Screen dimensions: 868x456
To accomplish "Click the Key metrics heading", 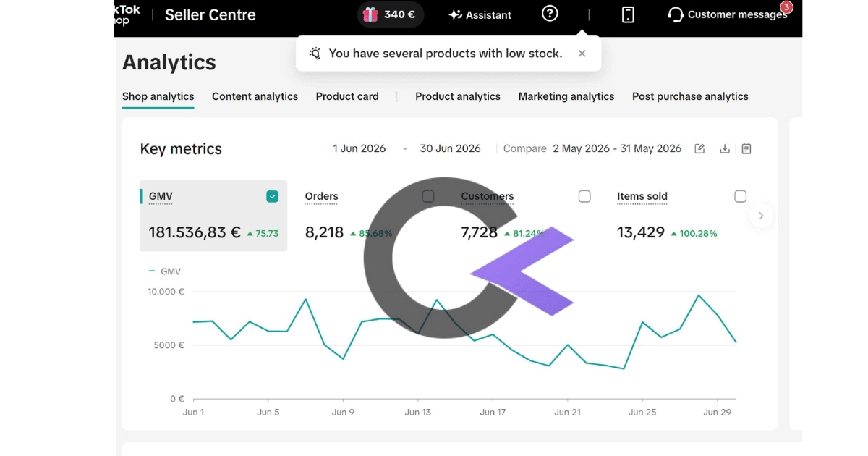I will tap(181, 149).
